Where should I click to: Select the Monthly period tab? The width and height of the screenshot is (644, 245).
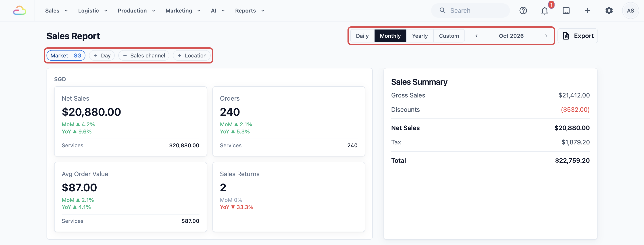click(x=390, y=36)
